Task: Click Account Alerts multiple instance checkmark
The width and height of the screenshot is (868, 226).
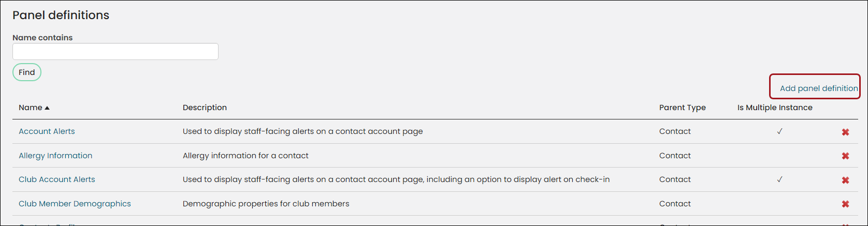Action: click(x=779, y=131)
